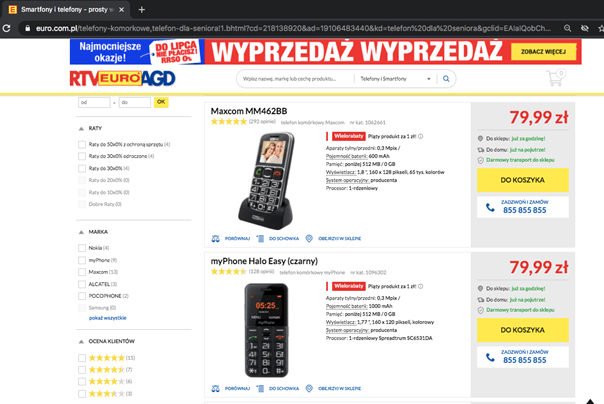Reload the page with browser refresh icon
Image resolution: width=604 pixels, height=404 pixels.
click(x=6, y=28)
